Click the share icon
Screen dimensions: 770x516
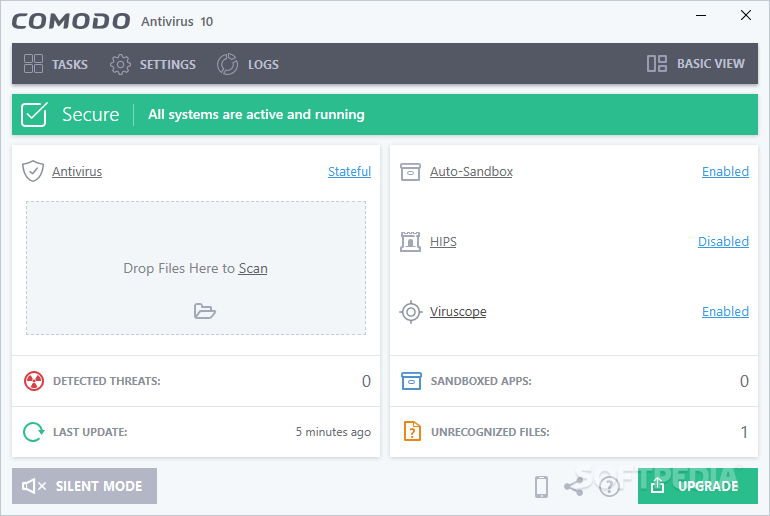click(574, 486)
